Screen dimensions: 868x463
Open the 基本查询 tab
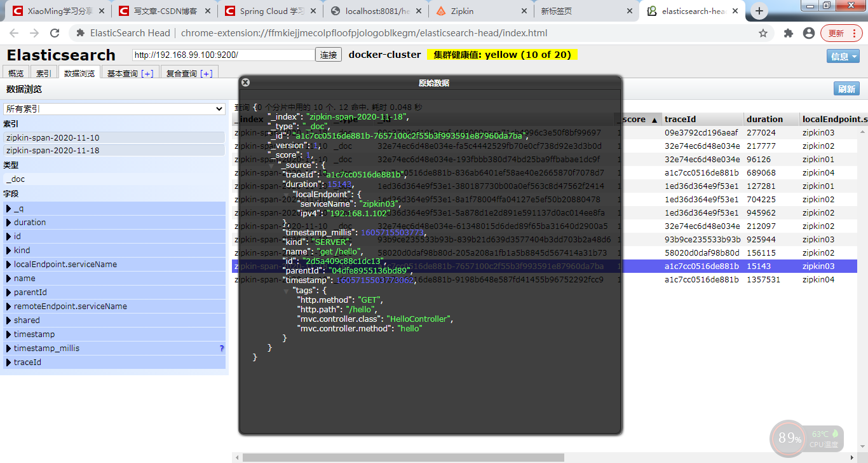130,74
